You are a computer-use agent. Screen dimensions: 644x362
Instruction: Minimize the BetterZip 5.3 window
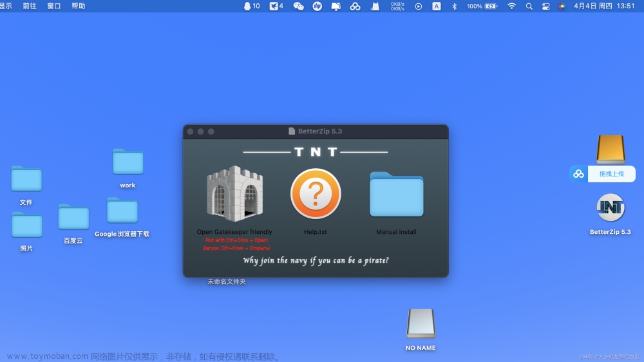point(200,131)
